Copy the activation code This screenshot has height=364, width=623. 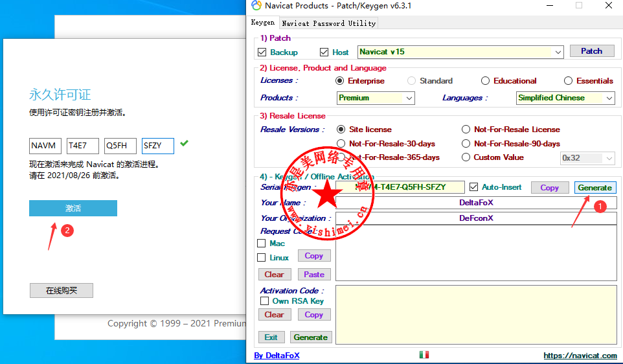(314, 314)
